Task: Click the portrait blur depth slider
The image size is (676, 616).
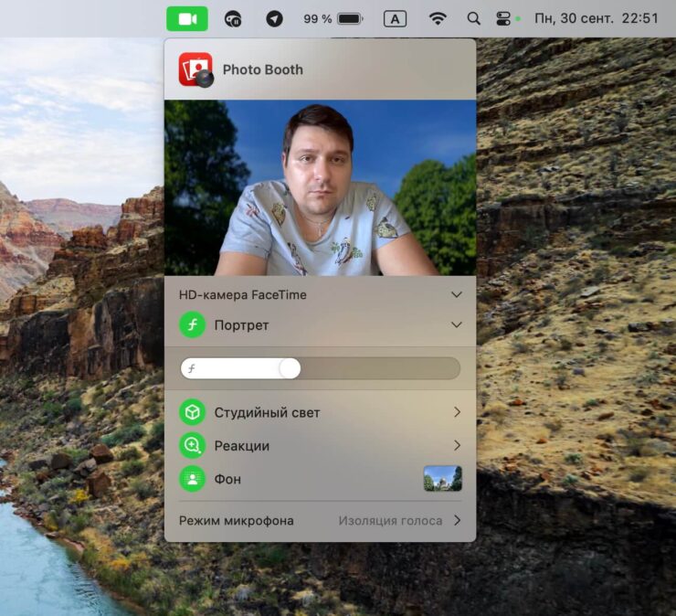Action: [x=320, y=368]
